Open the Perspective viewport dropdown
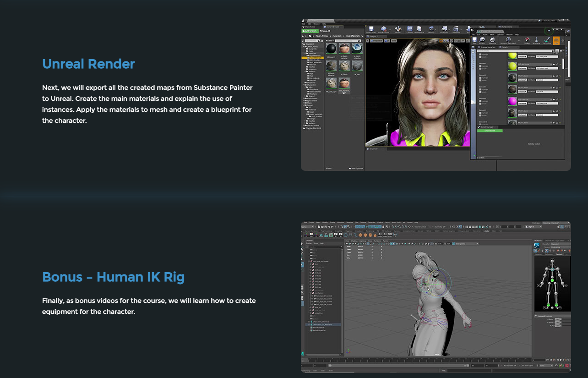The width and height of the screenshot is (588, 378). coord(376,40)
